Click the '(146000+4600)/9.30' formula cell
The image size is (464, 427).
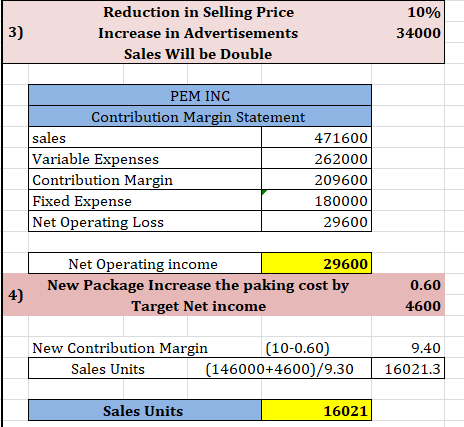tap(279, 369)
